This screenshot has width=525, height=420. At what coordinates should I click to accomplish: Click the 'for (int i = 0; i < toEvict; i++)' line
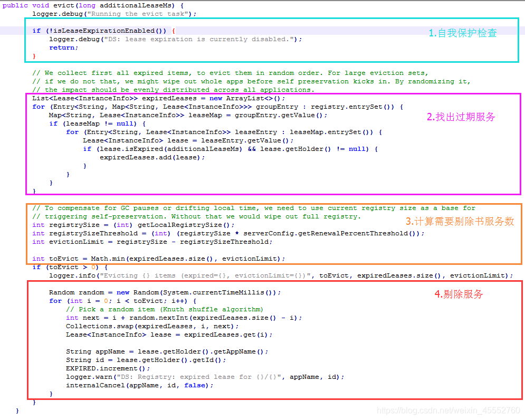(122, 301)
